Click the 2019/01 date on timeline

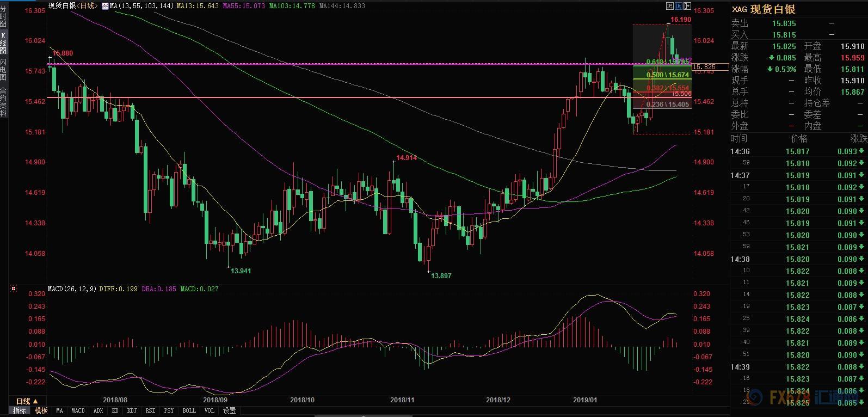pos(586,400)
